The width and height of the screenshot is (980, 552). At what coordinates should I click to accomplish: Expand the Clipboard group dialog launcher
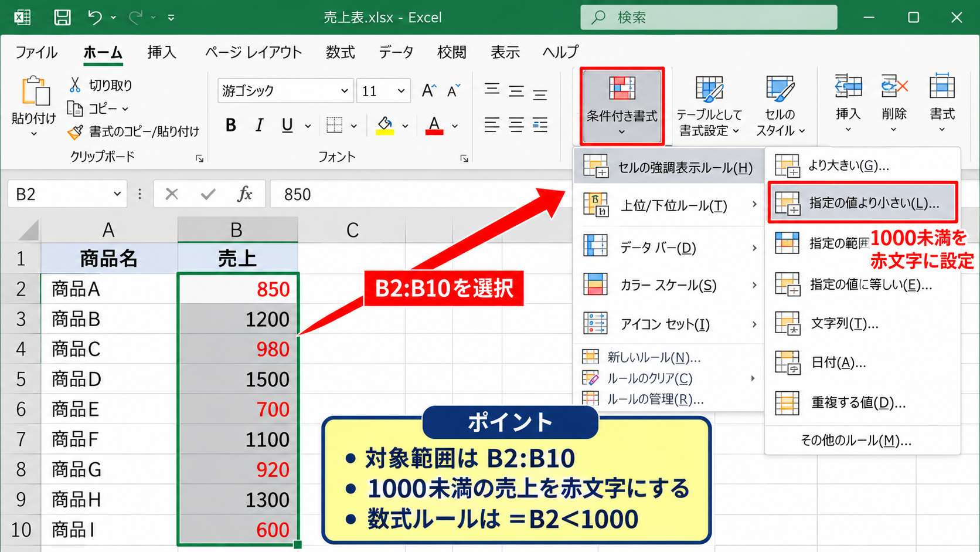tap(199, 158)
